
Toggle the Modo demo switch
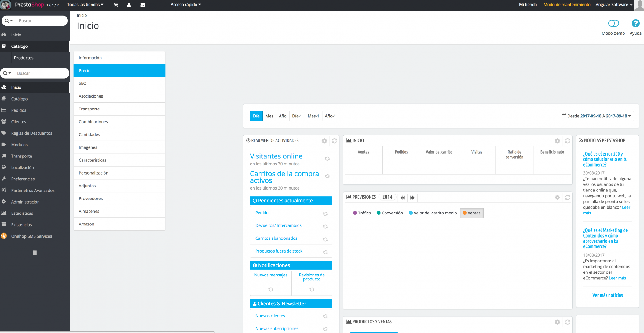(613, 24)
